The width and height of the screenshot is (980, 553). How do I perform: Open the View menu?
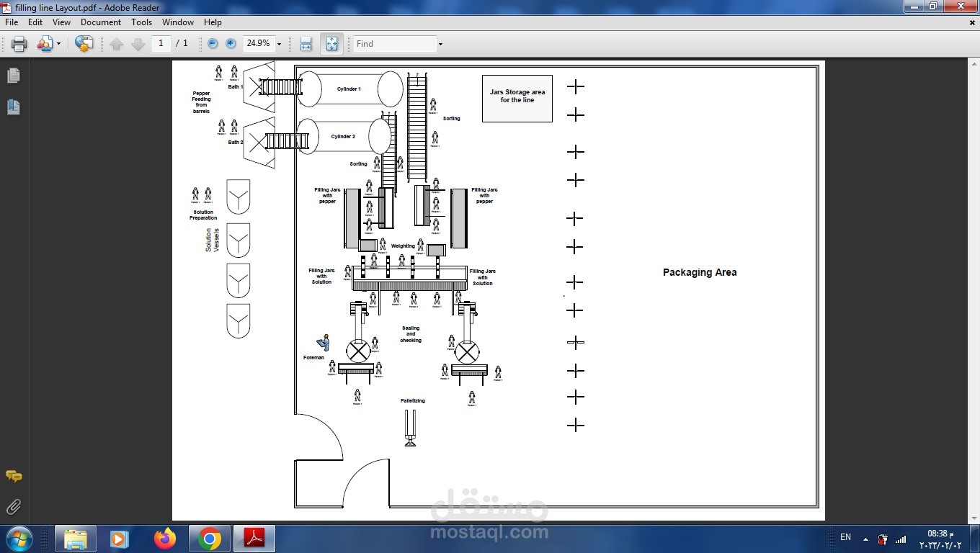61,22
